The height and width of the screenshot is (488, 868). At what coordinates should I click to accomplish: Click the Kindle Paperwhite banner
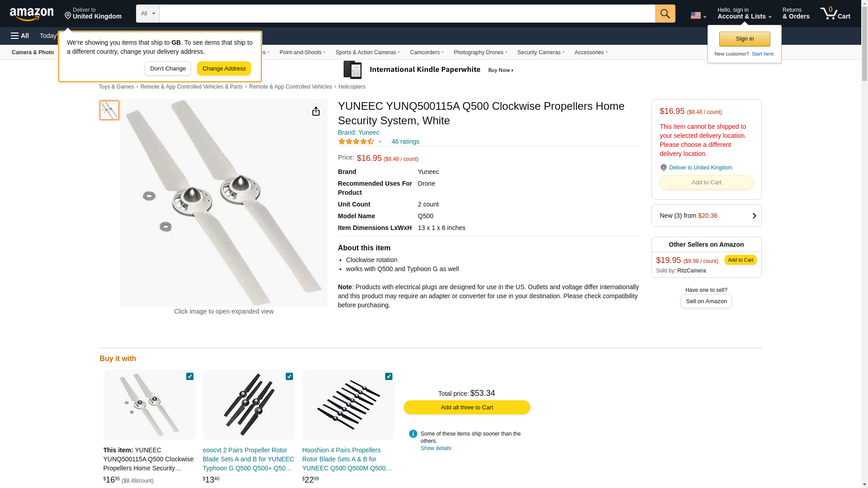[429, 70]
